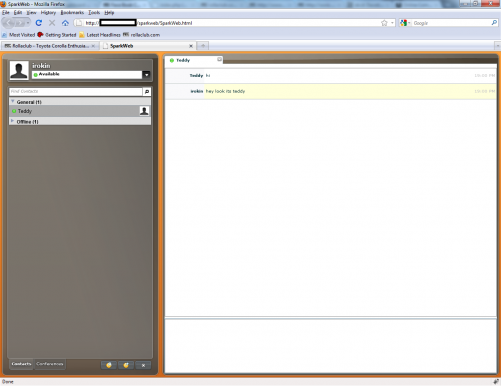The height and width of the screenshot is (386, 501).
Task: Switch to the Conferences tab
Action: tap(50, 364)
